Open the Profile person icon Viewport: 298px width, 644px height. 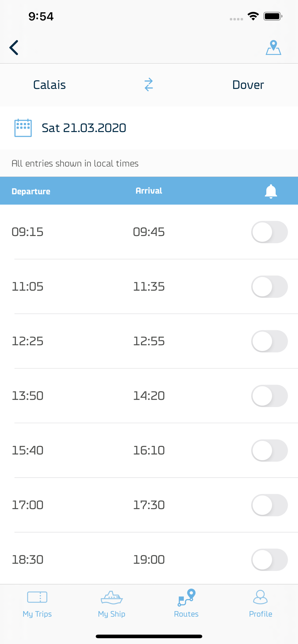pyautogui.click(x=261, y=597)
